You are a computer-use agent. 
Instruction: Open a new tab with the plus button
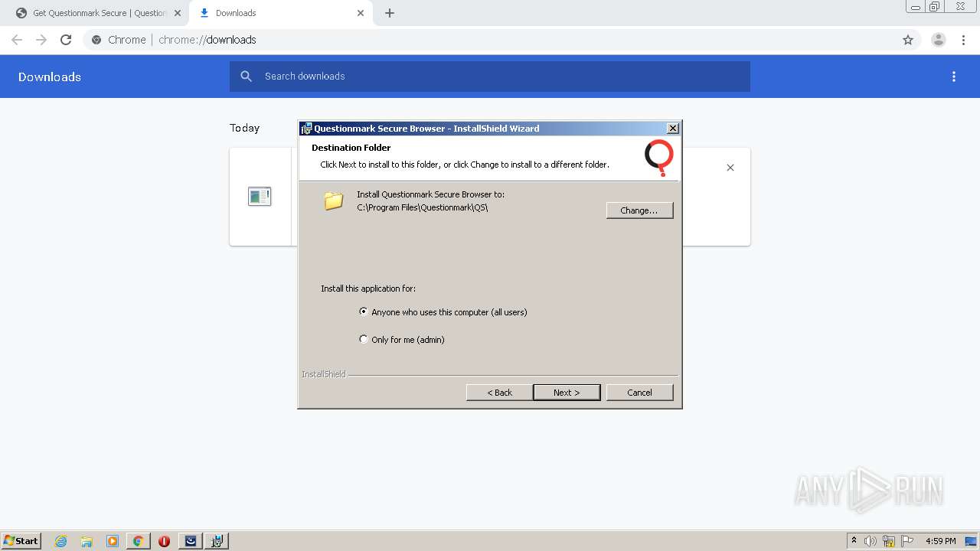[390, 13]
